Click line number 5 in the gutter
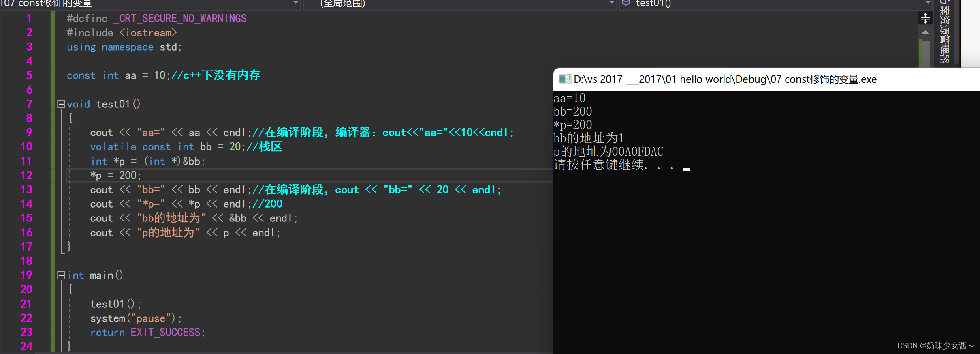Image resolution: width=980 pixels, height=354 pixels. pos(29,75)
